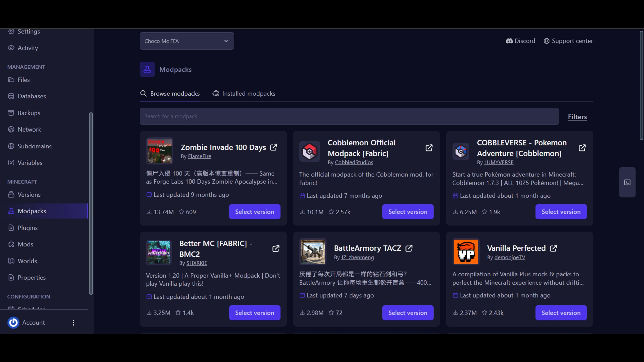Open account options three-dot menu
644x362 pixels.
point(73,323)
